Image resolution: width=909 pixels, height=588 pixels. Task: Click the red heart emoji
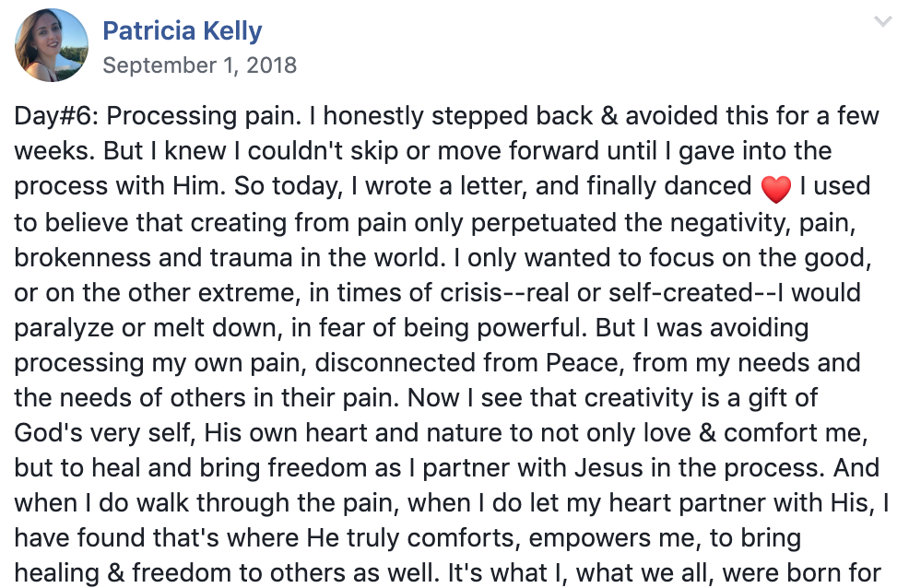[x=775, y=188]
